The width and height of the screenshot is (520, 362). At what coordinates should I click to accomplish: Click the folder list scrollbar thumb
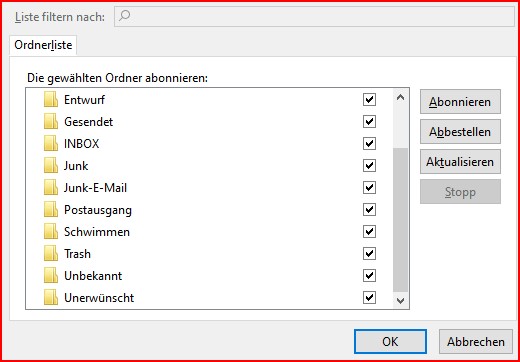(x=400, y=220)
